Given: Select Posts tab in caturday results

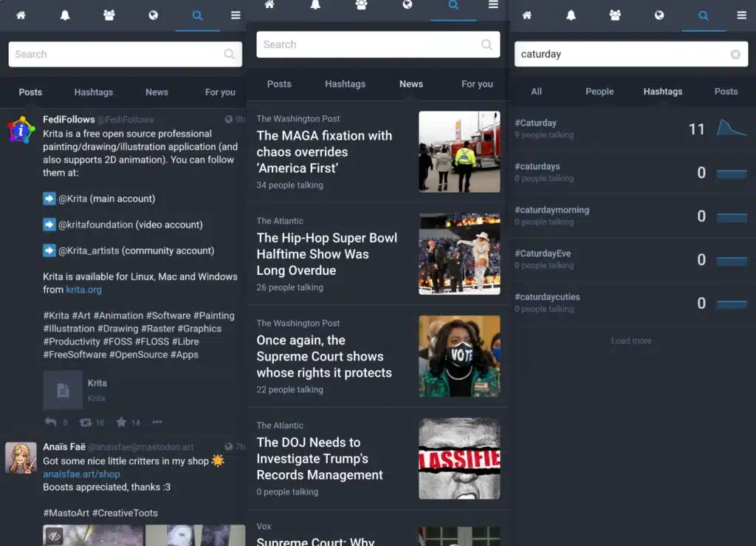Looking at the screenshot, I should pyautogui.click(x=726, y=92).
